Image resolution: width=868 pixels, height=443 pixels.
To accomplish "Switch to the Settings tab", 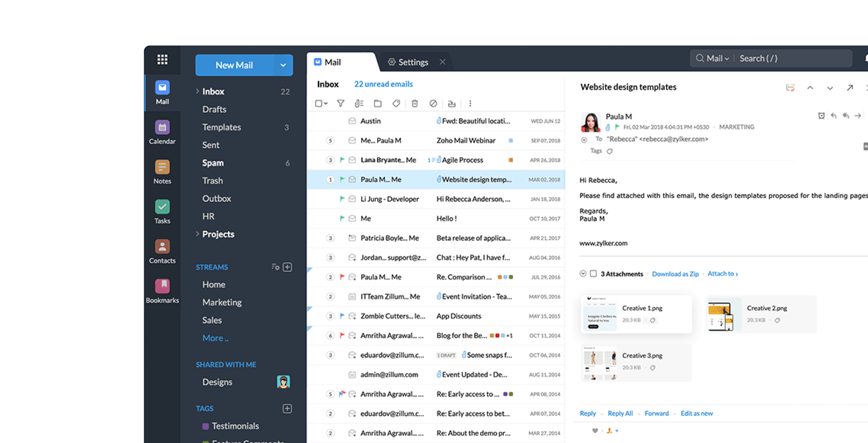I will click(x=413, y=62).
